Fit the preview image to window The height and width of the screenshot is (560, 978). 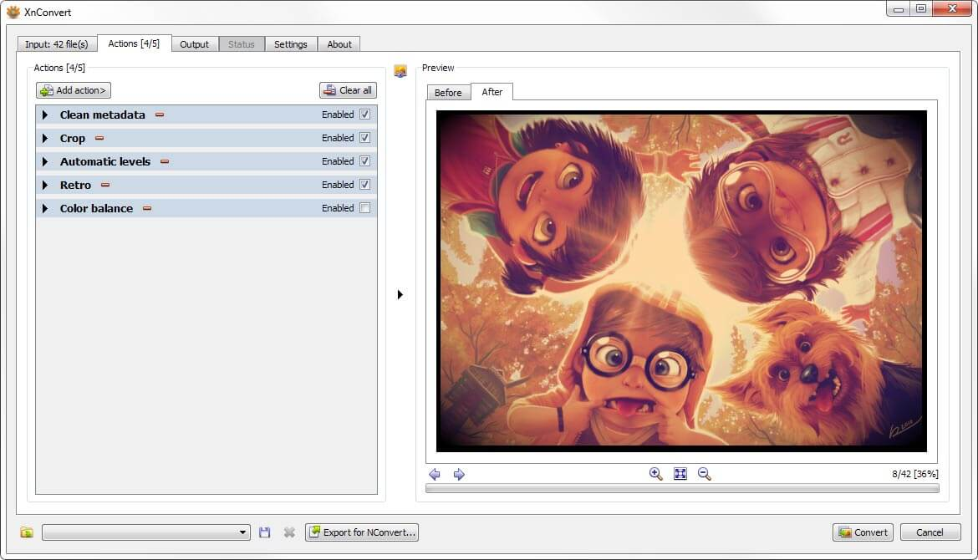pos(680,474)
